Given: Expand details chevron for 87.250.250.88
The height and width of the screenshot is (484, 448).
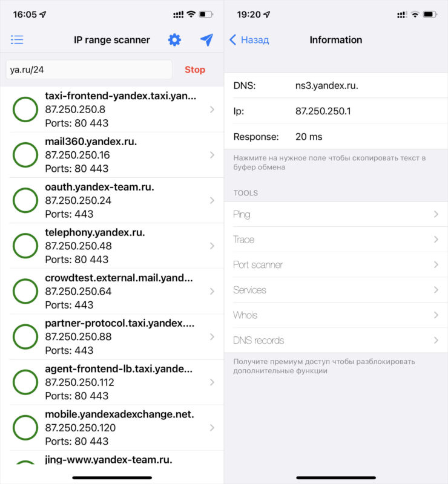Looking at the screenshot, I should point(212,336).
